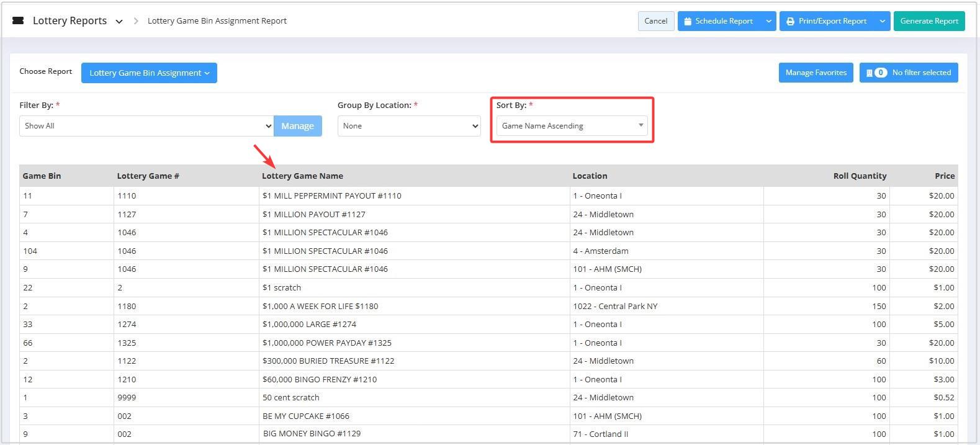Open the Schedule Report dropdown arrow
The image size is (980, 445).
768,21
